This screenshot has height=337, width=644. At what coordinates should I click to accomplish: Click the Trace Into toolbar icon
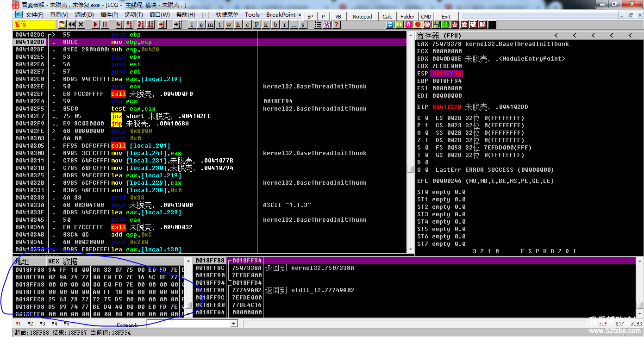[141, 25]
